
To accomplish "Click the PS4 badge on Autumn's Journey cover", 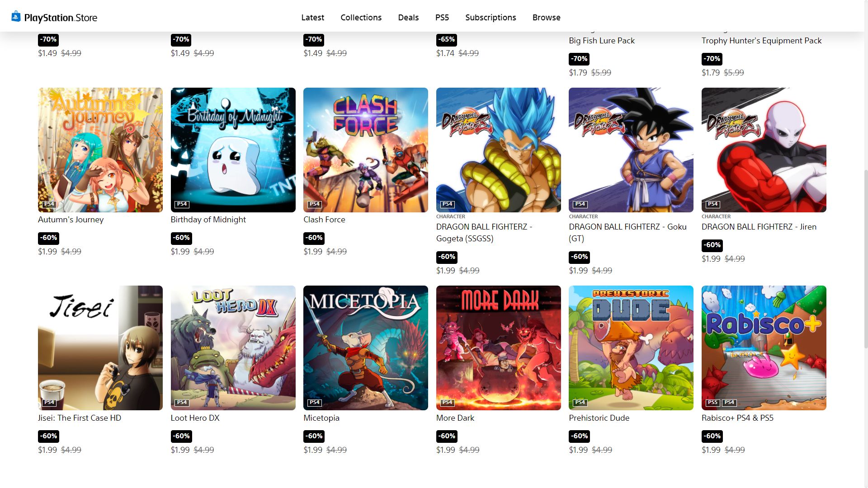I will [49, 204].
